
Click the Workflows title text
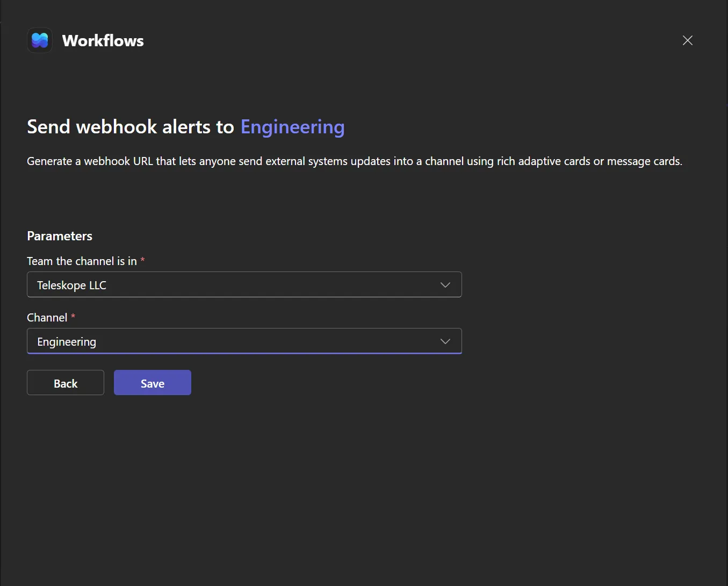coord(103,41)
